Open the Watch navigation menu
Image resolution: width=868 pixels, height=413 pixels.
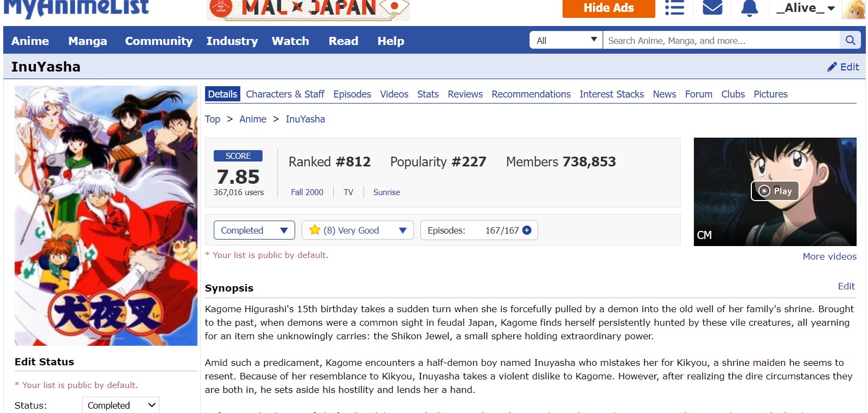pos(290,41)
